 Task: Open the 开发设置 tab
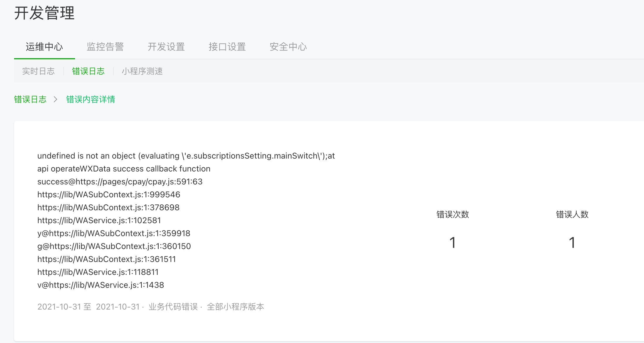coord(166,47)
